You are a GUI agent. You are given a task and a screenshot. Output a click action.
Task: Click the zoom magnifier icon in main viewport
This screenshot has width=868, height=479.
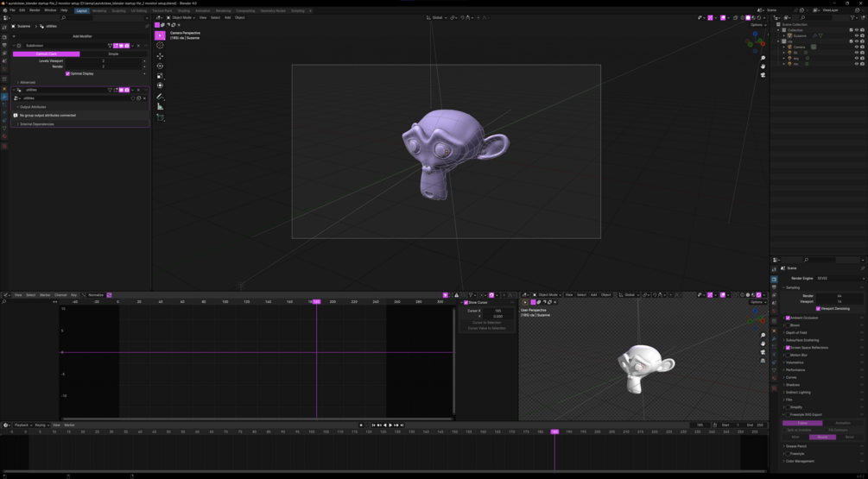763,58
